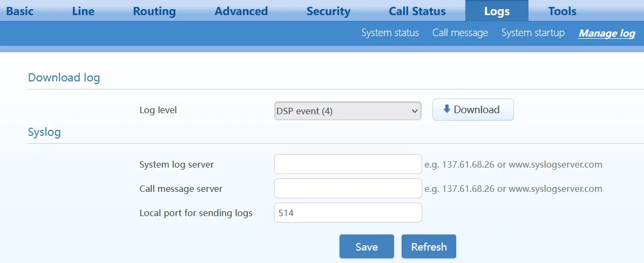The image size is (644, 263).
Task: Click the Manage log link
Action: (x=607, y=33)
